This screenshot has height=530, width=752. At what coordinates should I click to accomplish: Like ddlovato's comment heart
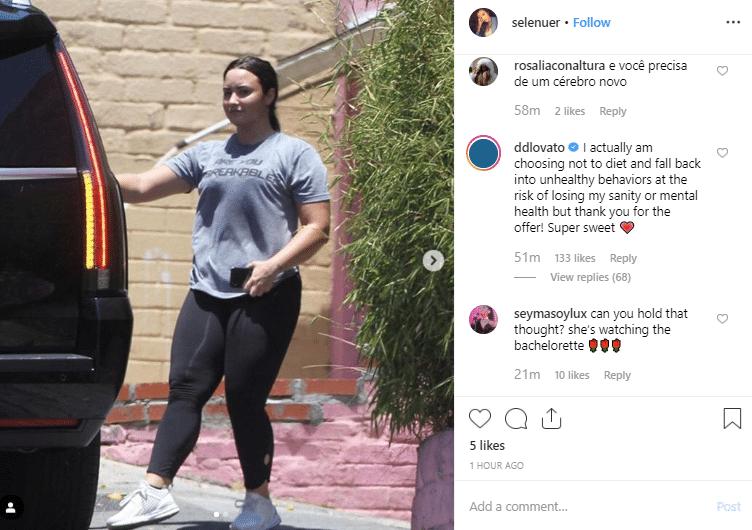(x=722, y=153)
